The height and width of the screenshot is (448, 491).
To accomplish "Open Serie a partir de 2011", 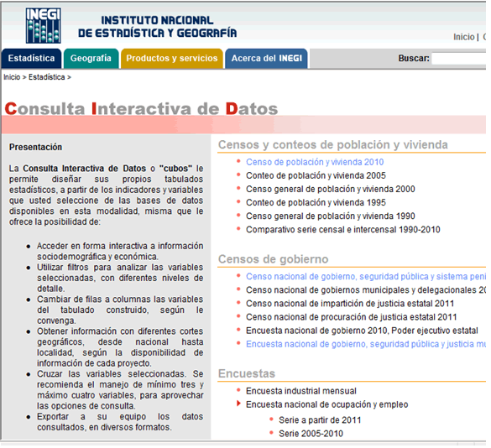I will [x=320, y=419].
